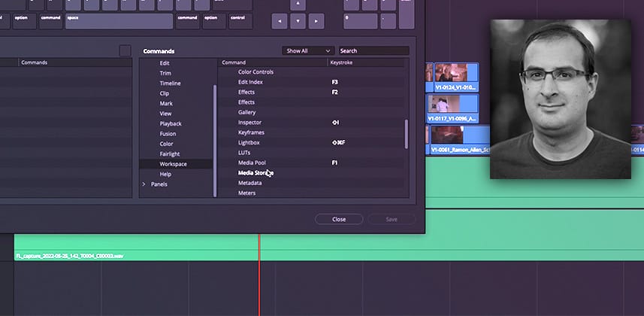
Task: Click the Lightbox keystroke shortcut cell
Action: pyautogui.click(x=338, y=142)
